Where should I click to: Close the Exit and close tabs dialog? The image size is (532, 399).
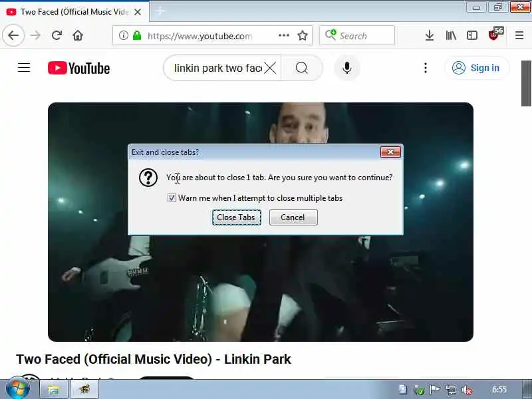[390, 152]
